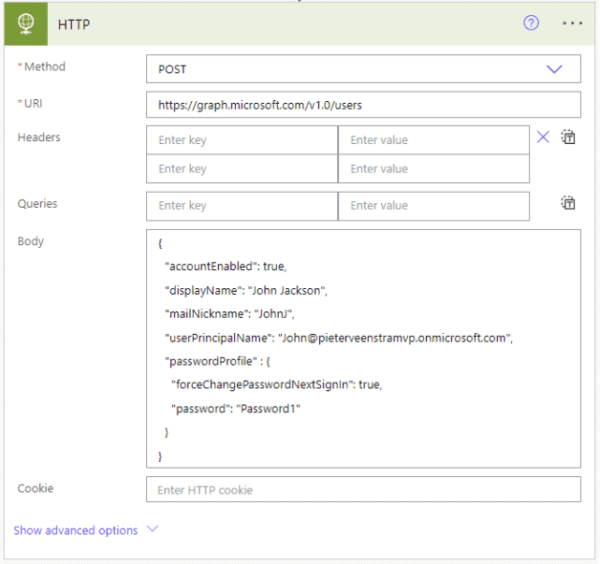Click the Queries value field

433,206
